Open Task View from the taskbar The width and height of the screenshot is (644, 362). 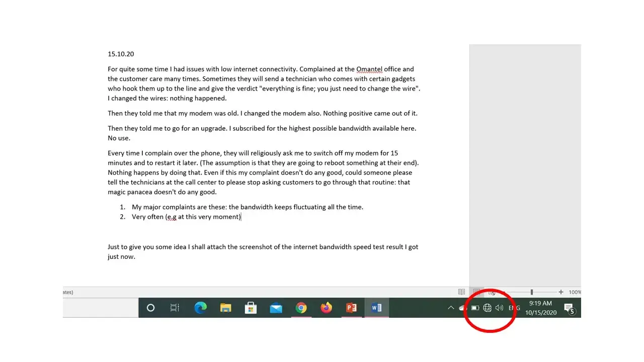(175, 308)
